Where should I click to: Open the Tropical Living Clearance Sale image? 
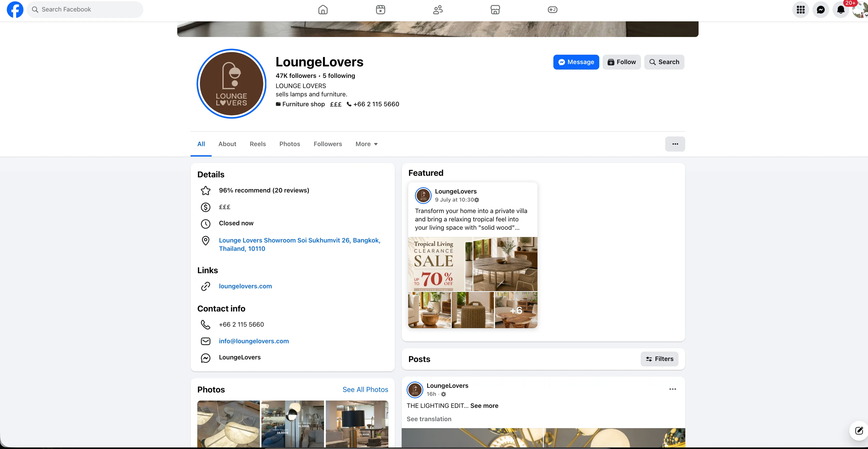(x=440, y=264)
